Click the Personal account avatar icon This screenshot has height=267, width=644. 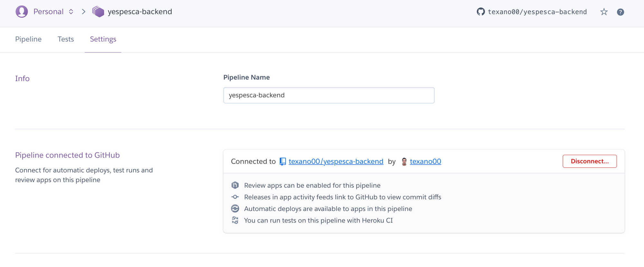pos(22,12)
